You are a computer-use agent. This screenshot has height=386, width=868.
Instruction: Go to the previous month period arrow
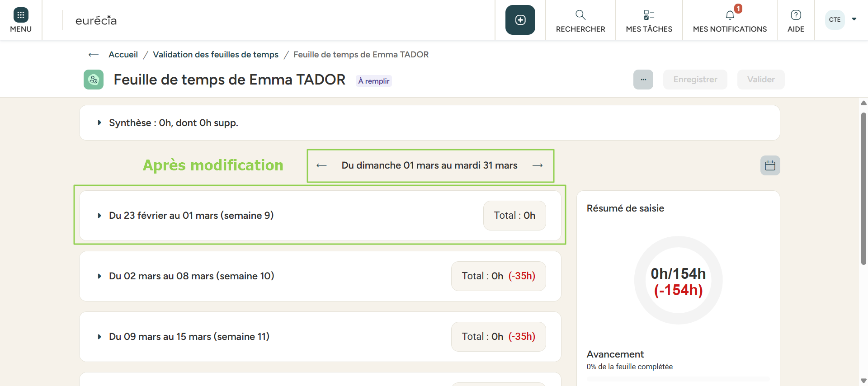point(321,165)
